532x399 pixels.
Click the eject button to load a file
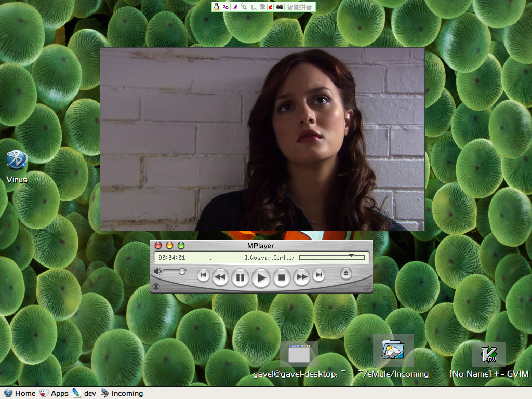346,273
